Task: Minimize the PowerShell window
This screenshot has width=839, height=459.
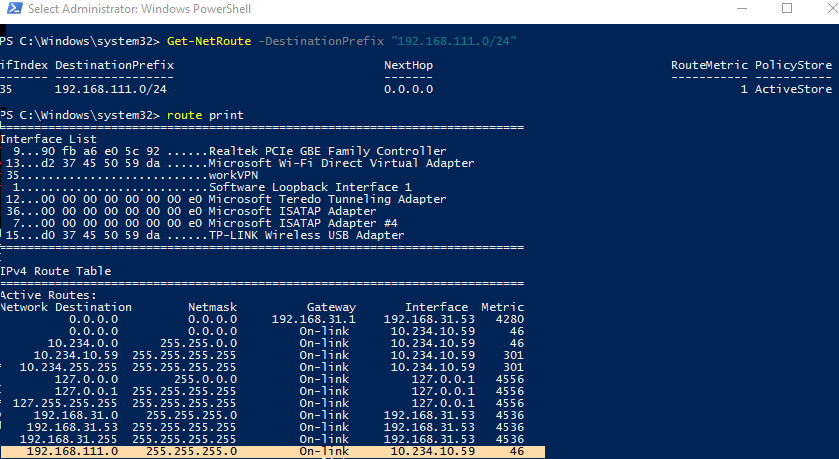Action: (x=742, y=9)
